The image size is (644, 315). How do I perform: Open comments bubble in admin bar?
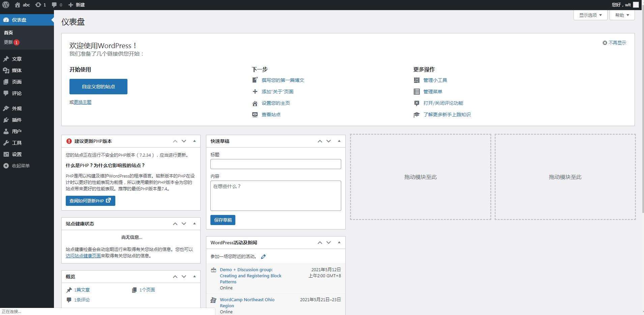tap(57, 5)
